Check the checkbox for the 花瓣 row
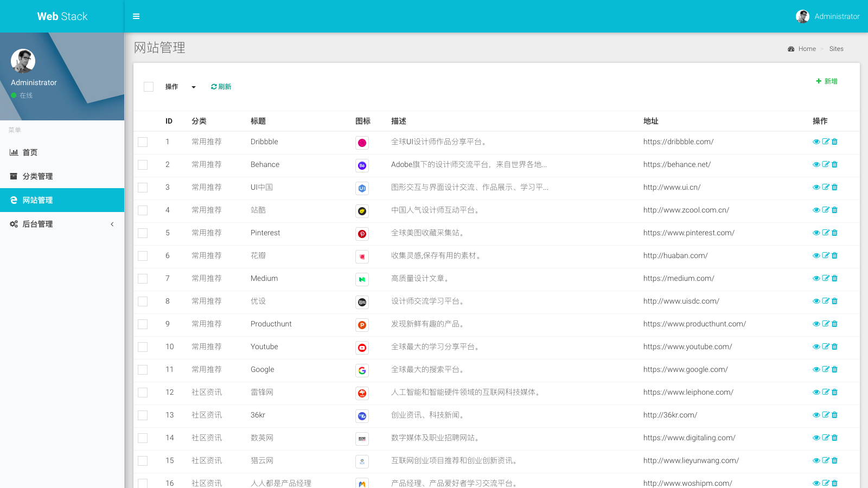The image size is (868, 488). coord(143,256)
